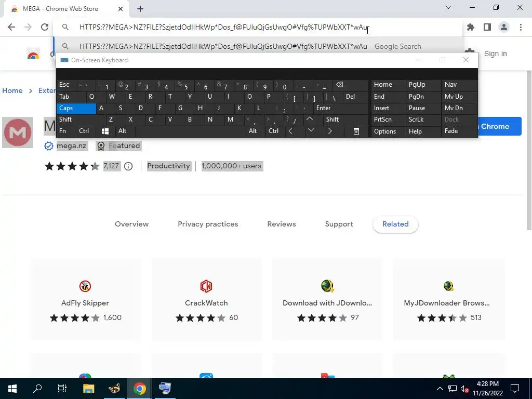Click Chrome icon on taskbar
This screenshot has height=399, width=532.
(x=139, y=389)
